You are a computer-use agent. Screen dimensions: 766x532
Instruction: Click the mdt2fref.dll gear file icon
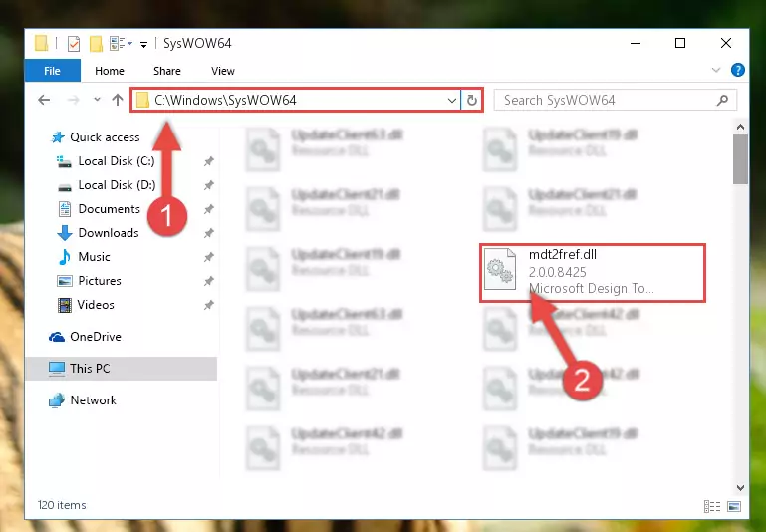tap(500, 269)
